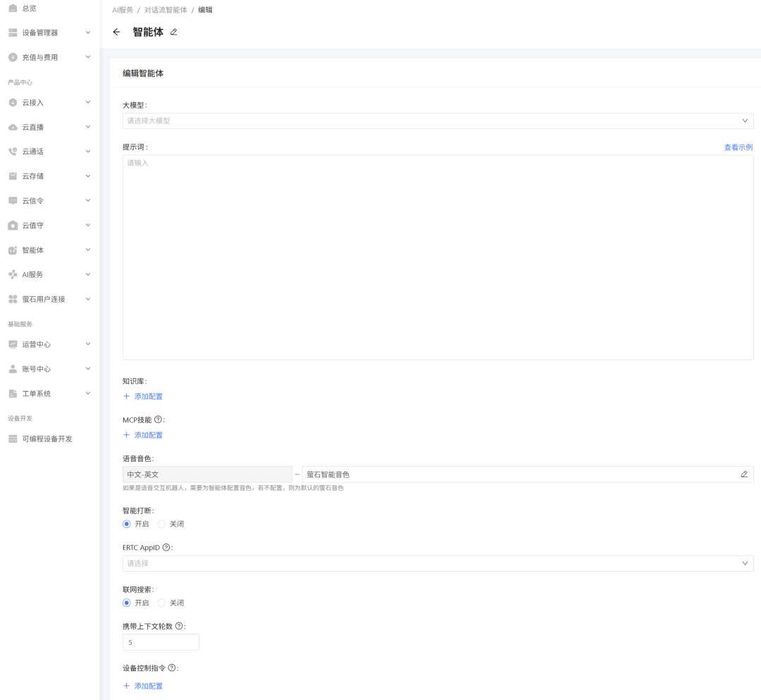Click the help icon beside 设备控制指令
761x700 pixels.
point(172,668)
